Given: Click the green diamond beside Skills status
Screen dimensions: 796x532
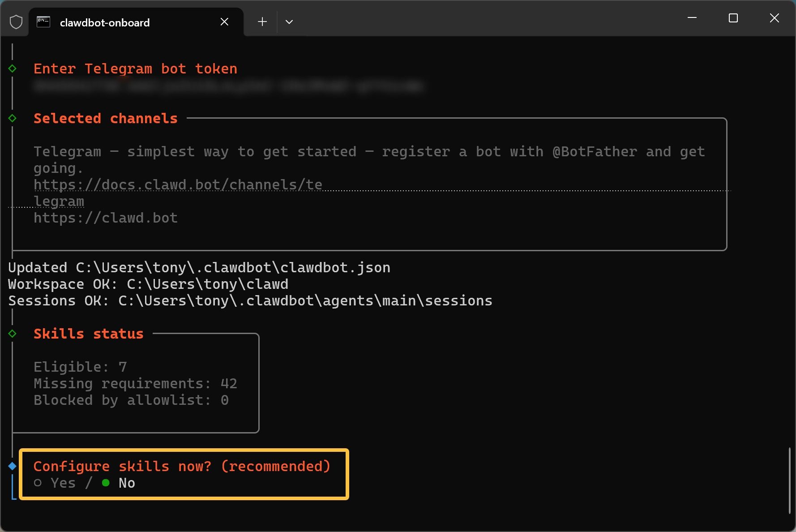Looking at the screenshot, I should click(x=13, y=334).
